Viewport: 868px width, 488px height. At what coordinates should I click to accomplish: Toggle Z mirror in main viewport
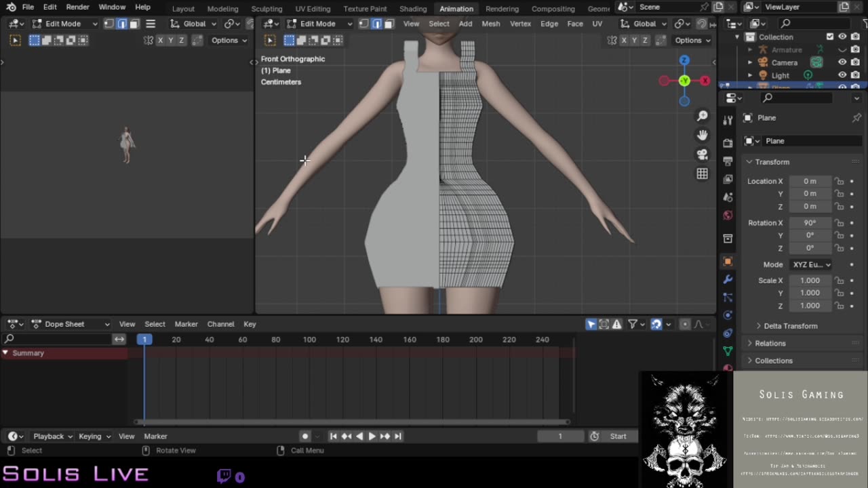645,41
